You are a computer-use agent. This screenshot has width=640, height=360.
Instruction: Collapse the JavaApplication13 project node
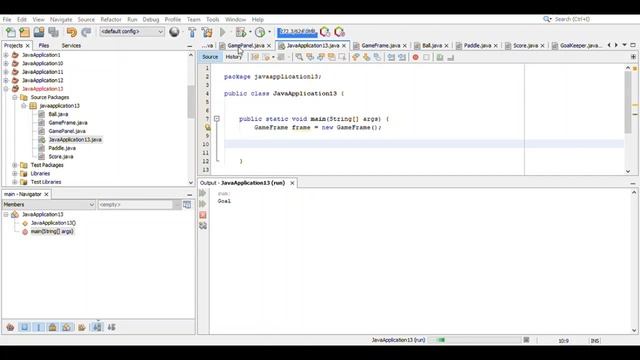(x=6, y=89)
